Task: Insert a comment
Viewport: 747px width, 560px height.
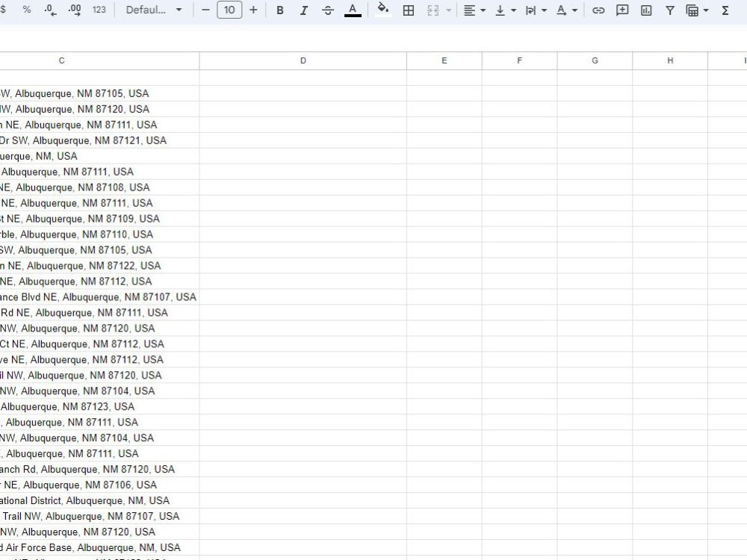Action: pyautogui.click(x=622, y=10)
